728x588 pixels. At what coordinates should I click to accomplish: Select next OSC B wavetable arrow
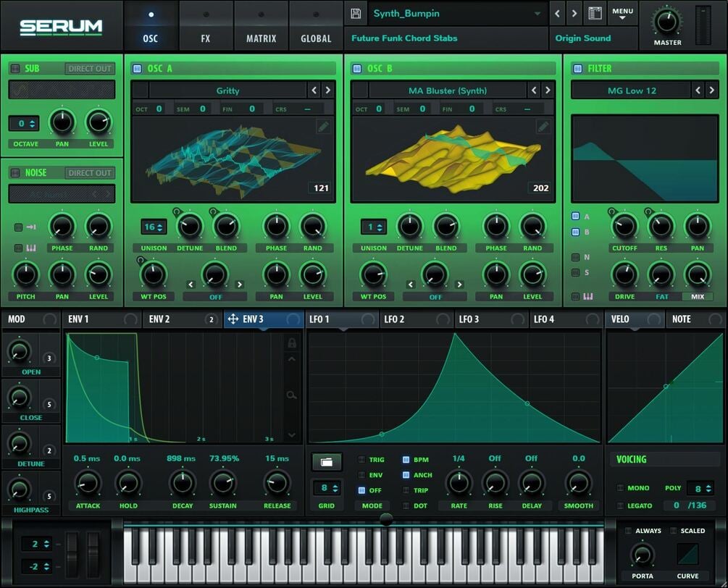point(548,90)
